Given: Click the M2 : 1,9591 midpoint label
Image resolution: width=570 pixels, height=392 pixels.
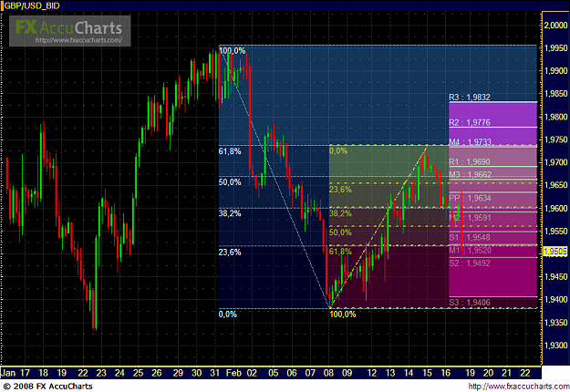Looking at the screenshot, I should 470,218.
